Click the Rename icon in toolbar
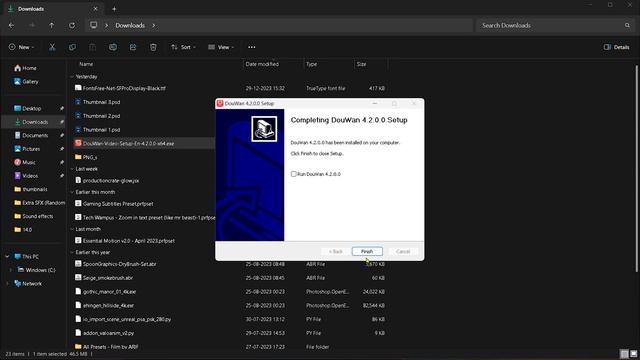This screenshot has height=360, width=640. (x=113, y=47)
